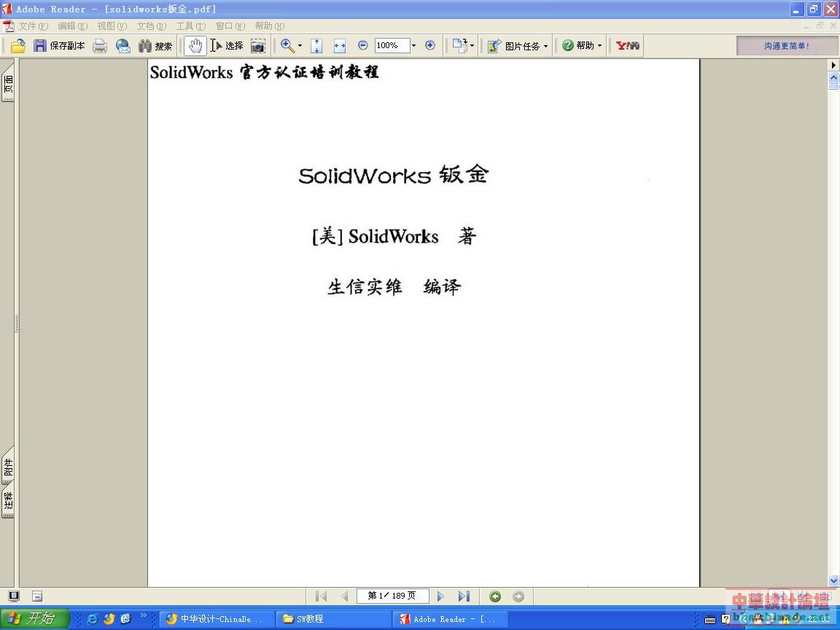Click the vertical scrollbar down arrow
Viewport: 840px width, 630px height.
833,580
